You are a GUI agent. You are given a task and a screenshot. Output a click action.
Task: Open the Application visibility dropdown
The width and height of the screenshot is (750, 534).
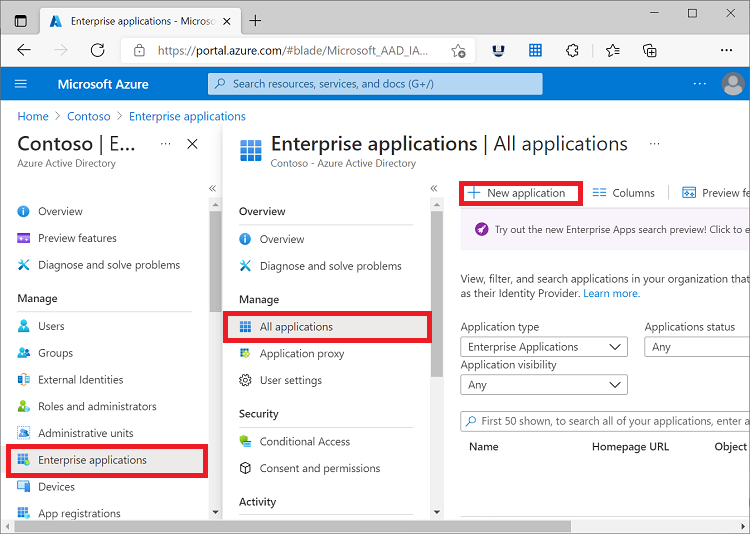click(544, 385)
